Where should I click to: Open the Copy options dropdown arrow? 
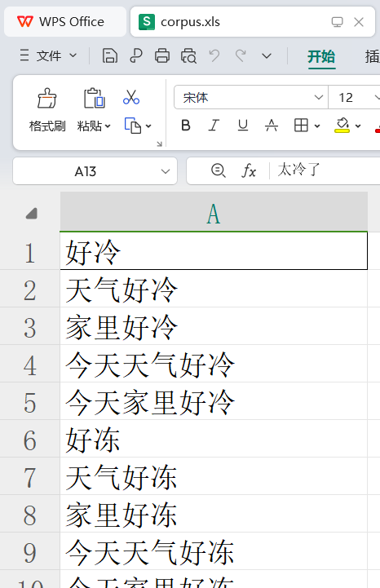point(148,126)
